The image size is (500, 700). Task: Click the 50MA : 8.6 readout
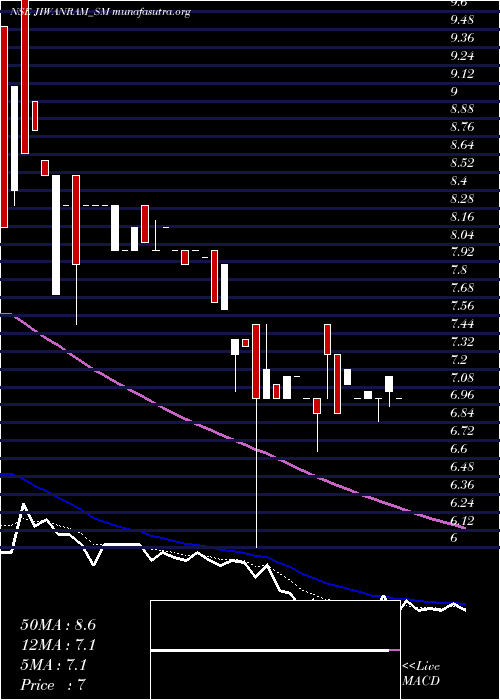point(58,625)
